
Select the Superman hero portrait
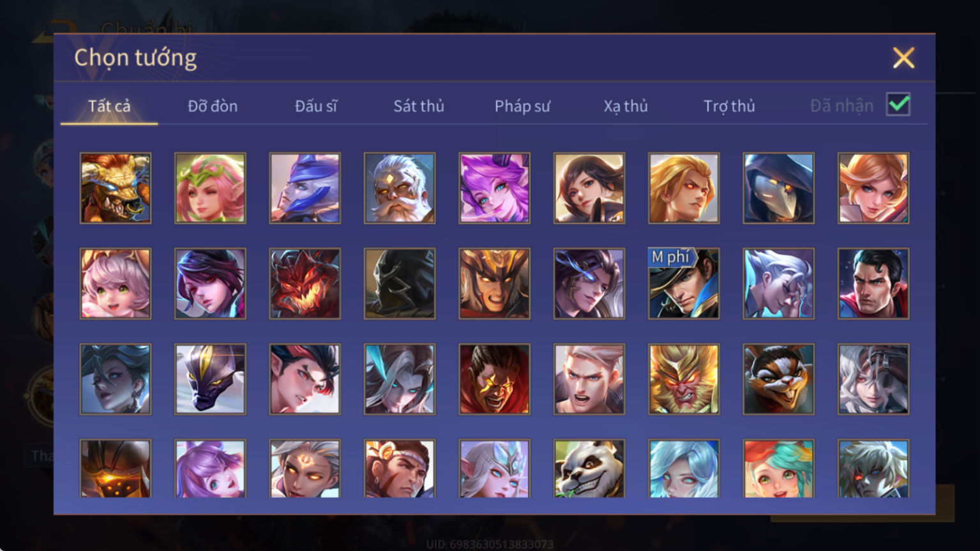[x=873, y=283]
